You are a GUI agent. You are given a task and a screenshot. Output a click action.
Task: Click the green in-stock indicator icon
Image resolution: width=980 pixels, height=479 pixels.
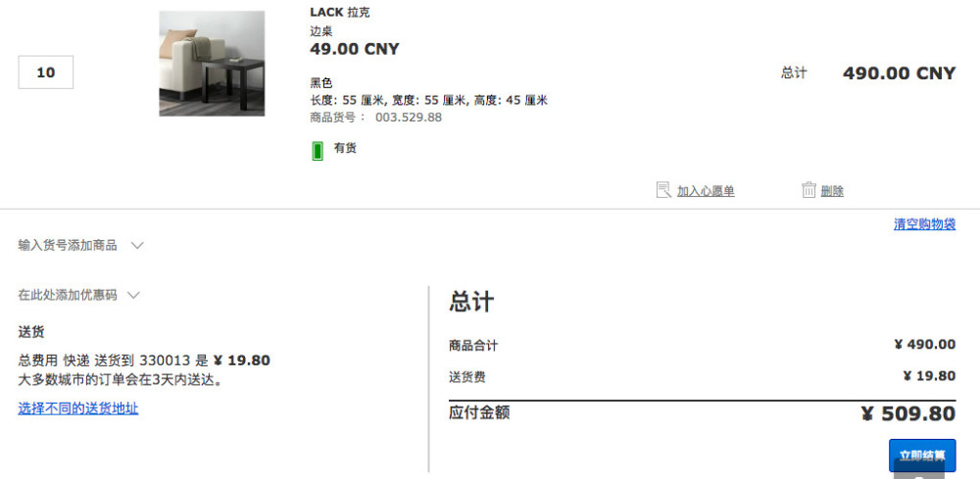point(318,151)
